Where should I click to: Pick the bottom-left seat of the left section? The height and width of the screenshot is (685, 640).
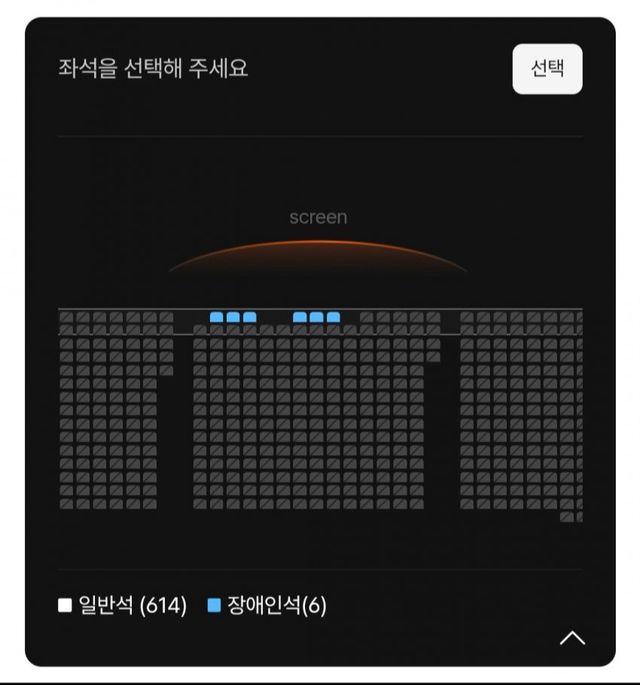point(66,504)
